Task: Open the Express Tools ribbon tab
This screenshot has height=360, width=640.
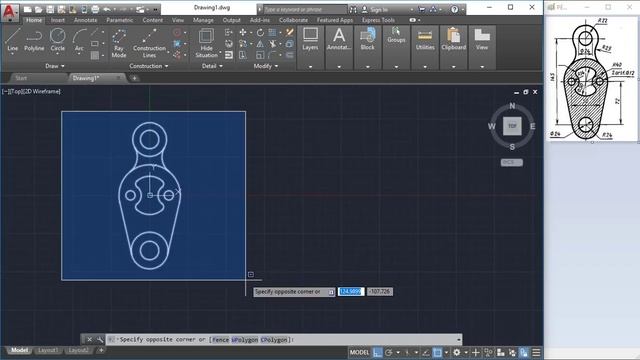Action: (378, 20)
